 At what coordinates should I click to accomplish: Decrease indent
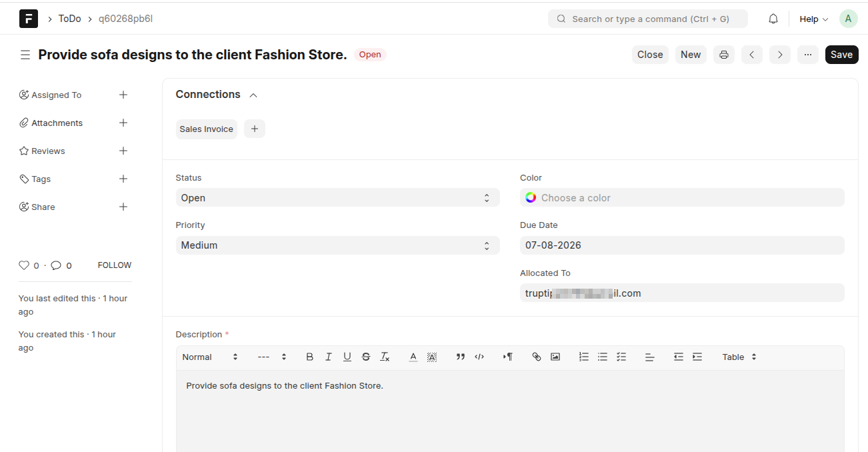679,357
